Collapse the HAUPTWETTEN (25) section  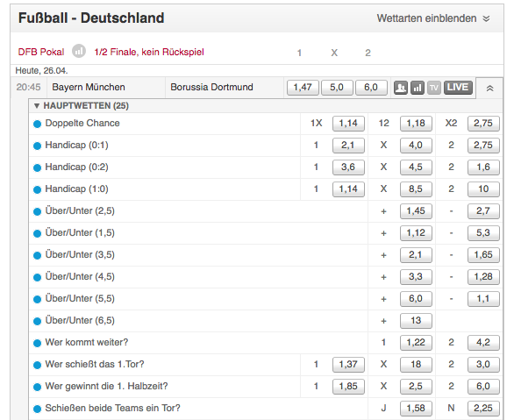tap(82, 106)
